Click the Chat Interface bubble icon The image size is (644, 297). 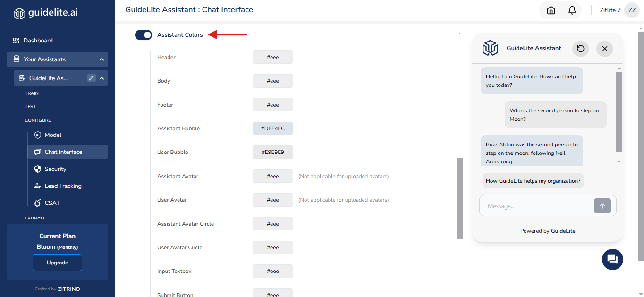(38, 152)
